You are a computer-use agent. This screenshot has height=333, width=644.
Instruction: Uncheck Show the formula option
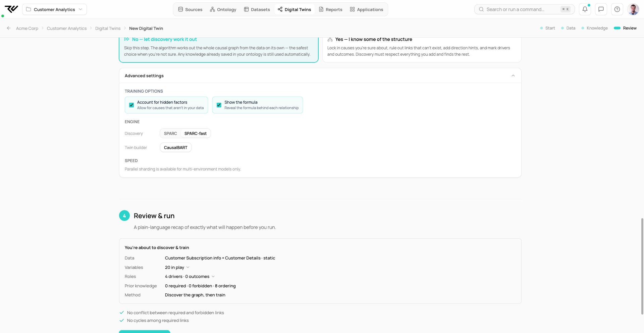click(219, 105)
